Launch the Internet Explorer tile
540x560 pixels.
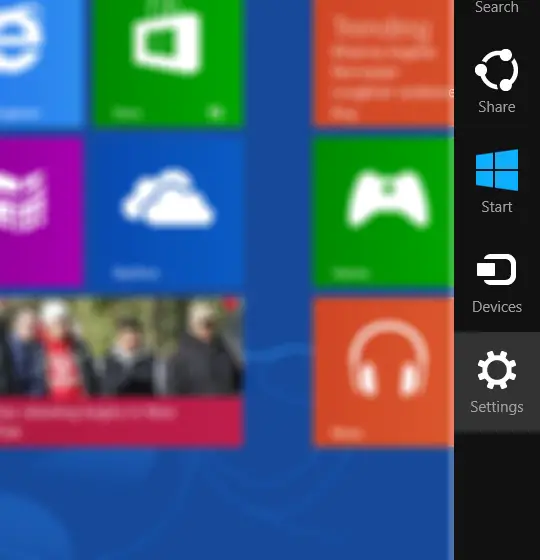point(41,62)
